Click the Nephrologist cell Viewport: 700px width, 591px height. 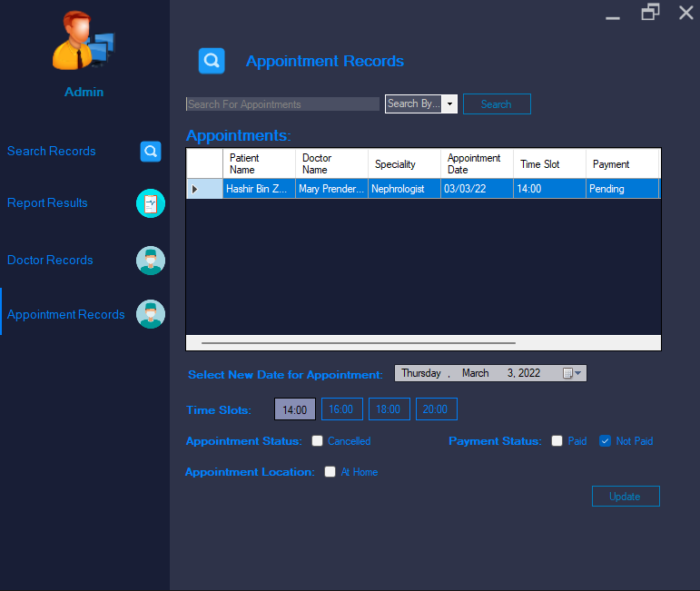point(404,189)
